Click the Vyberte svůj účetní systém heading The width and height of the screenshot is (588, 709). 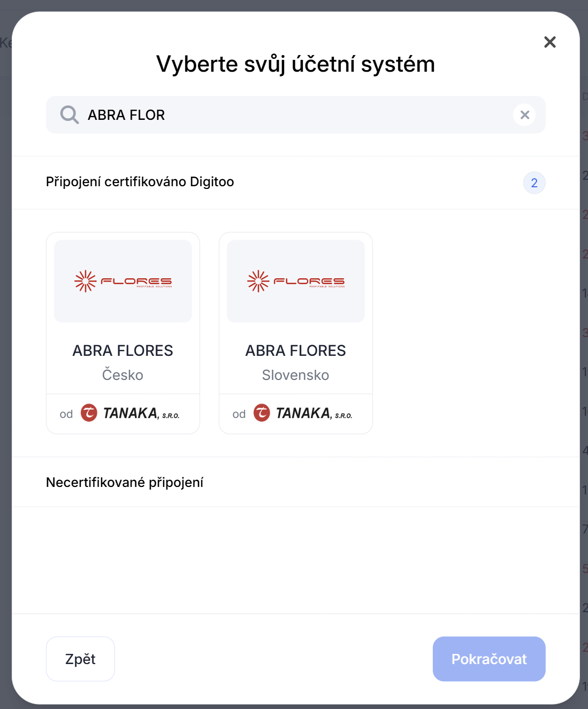click(295, 64)
